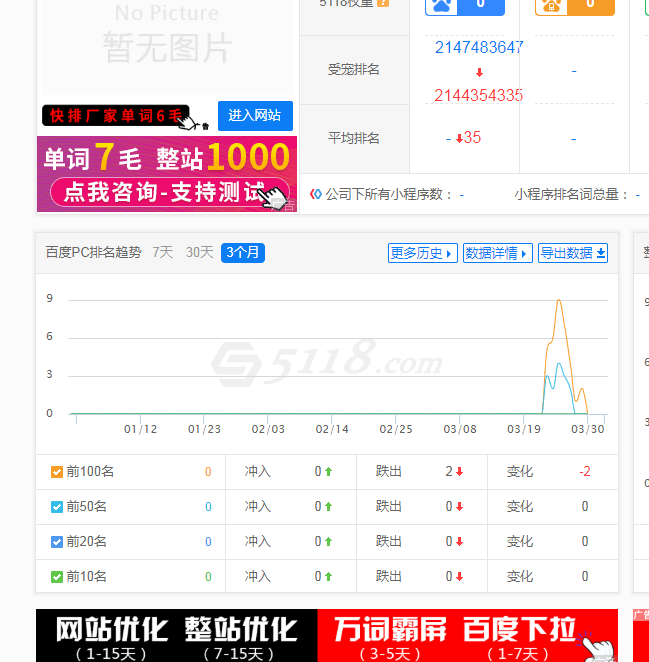
Task: Toggle the 前50名 series checkbox
Action: tap(57, 507)
